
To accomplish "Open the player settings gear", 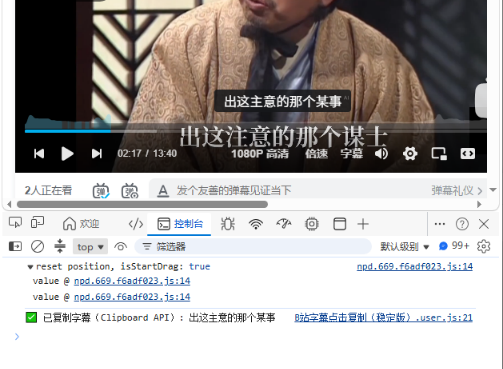I will [410, 154].
